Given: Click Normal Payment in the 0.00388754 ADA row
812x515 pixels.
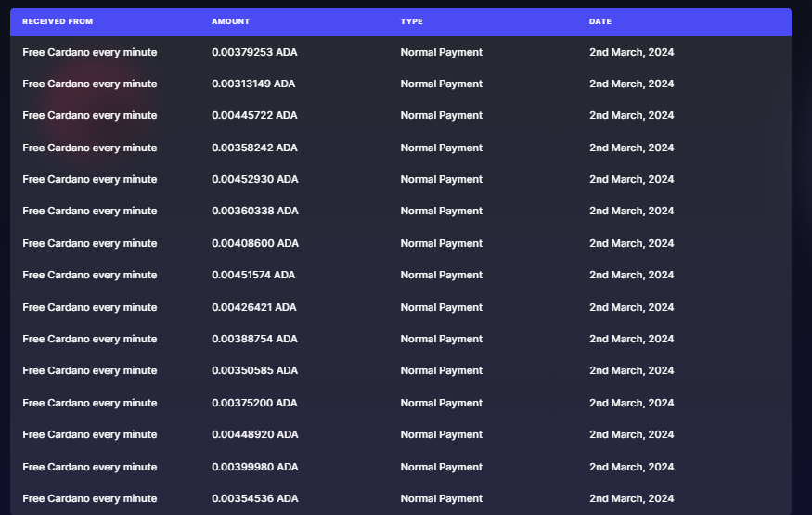Looking at the screenshot, I should [441, 340].
